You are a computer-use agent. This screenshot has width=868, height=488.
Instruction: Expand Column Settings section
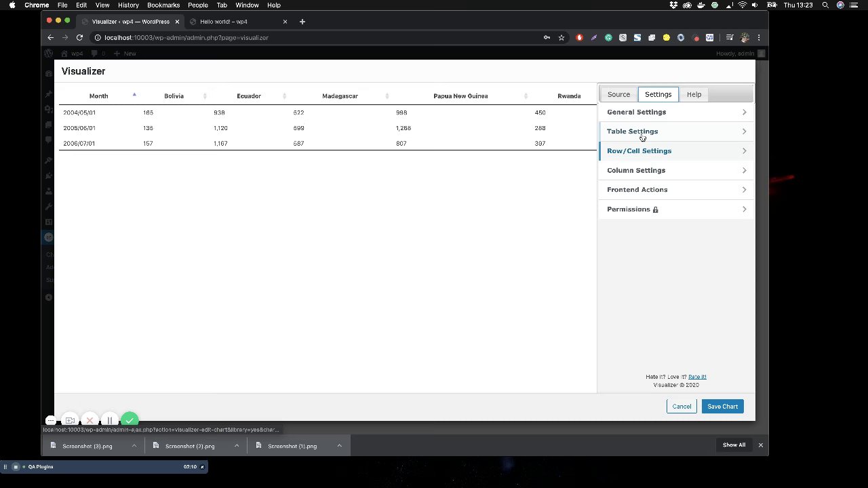click(x=676, y=170)
